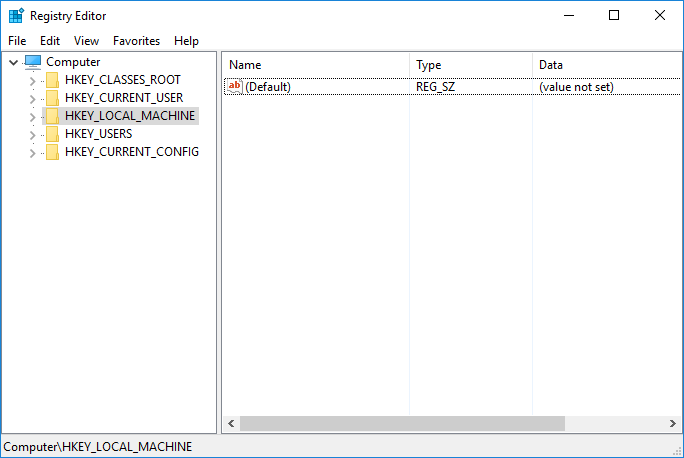Click the status bar path Computer\HKEY_LOCAL_MACHINE

(x=98, y=447)
